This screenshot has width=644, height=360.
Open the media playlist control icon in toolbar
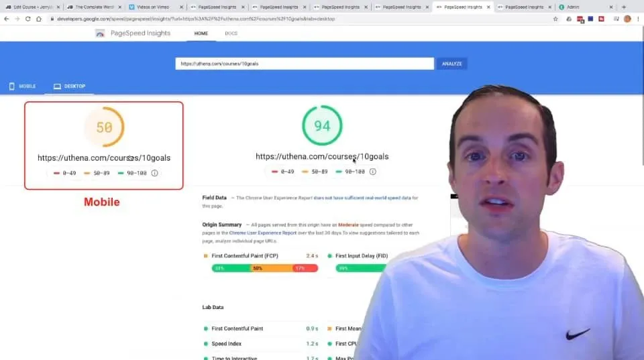tap(616, 19)
